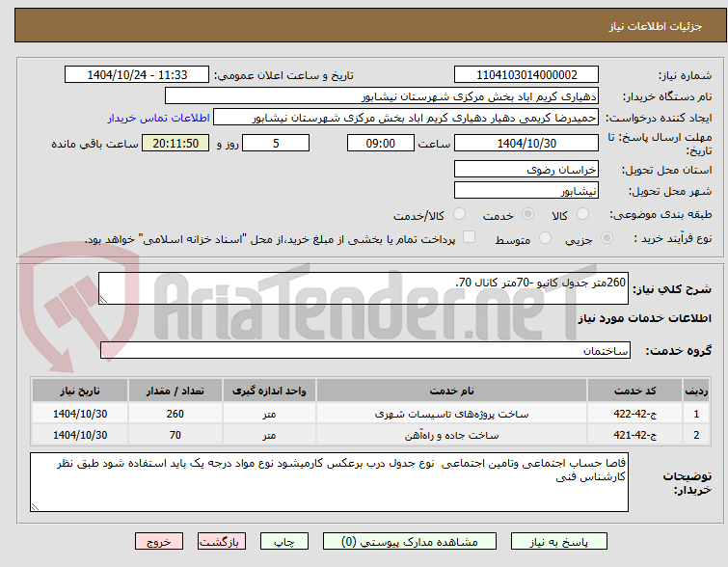The image size is (728, 567).
Task: Click the نام خدمت column header
Action: point(451,391)
